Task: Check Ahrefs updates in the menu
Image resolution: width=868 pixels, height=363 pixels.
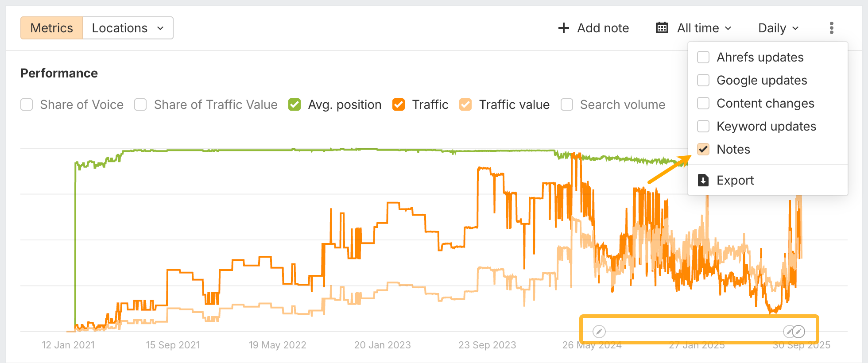Action: pos(703,57)
